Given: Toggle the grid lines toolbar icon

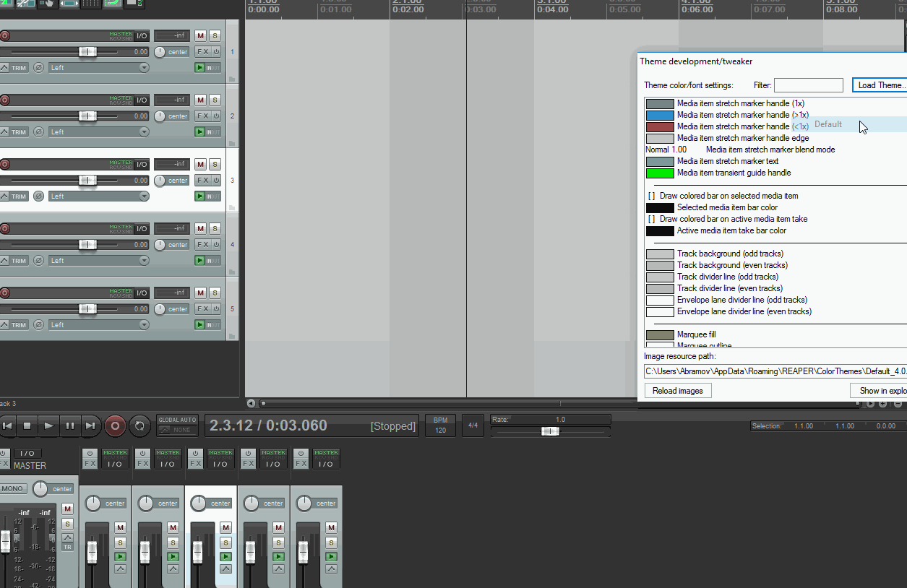Looking at the screenshot, I should tap(90, 4).
